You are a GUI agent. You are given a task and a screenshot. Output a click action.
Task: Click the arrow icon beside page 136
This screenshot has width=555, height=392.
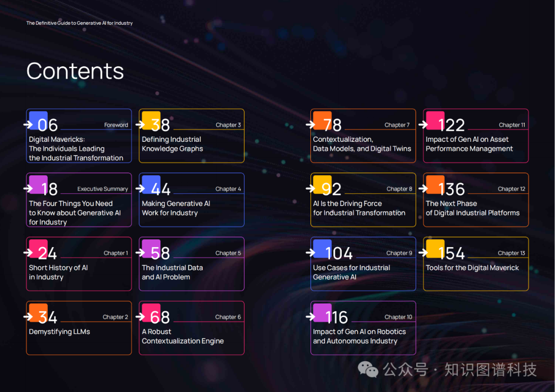click(423, 189)
